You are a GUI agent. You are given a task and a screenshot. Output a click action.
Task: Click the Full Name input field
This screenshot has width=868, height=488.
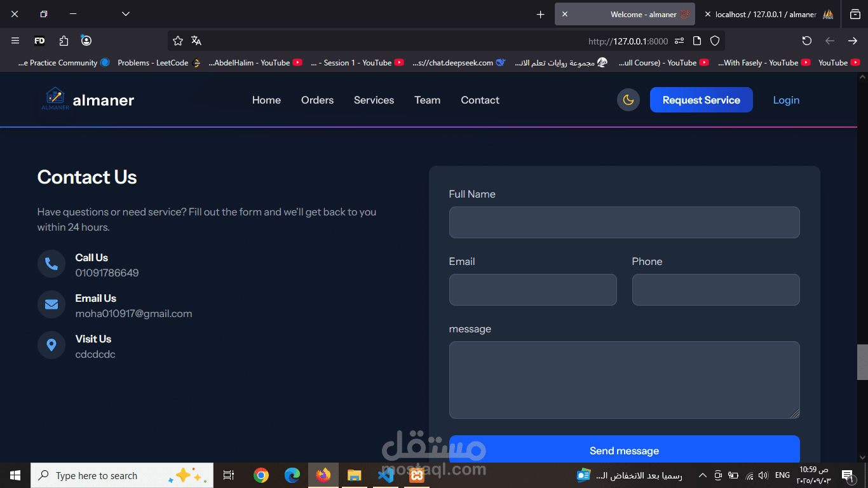[624, 222]
